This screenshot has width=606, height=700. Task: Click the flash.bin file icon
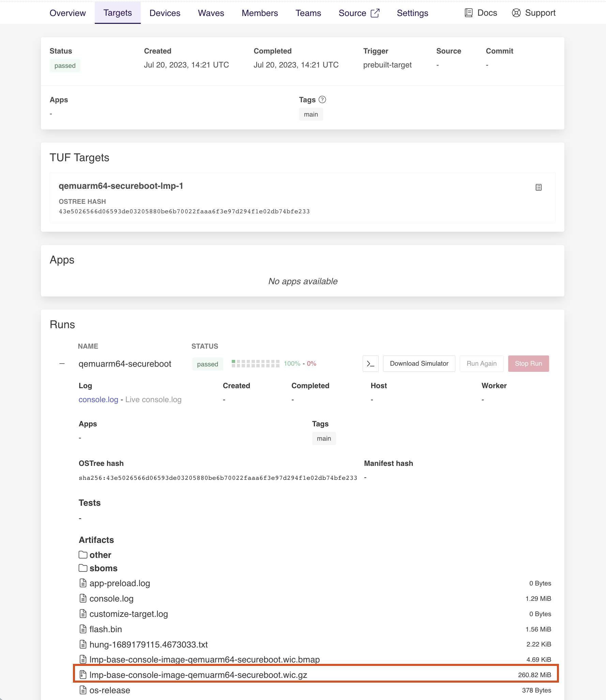point(83,629)
